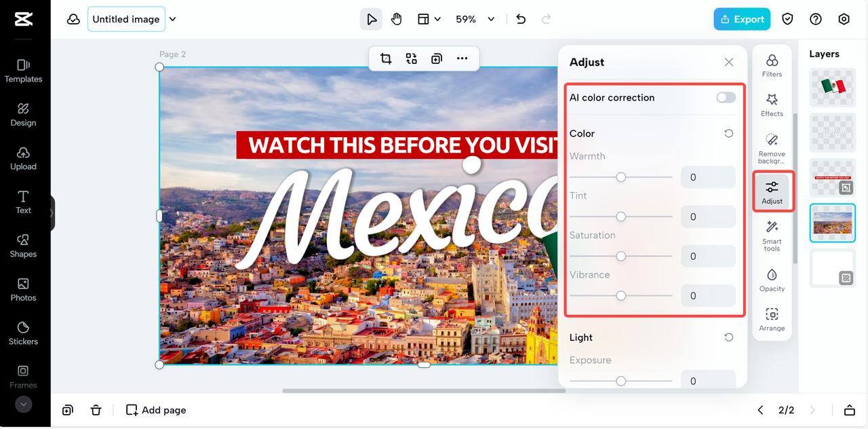Click the Export button
Screen dimensions: 868x429
pyautogui.click(x=742, y=19)
